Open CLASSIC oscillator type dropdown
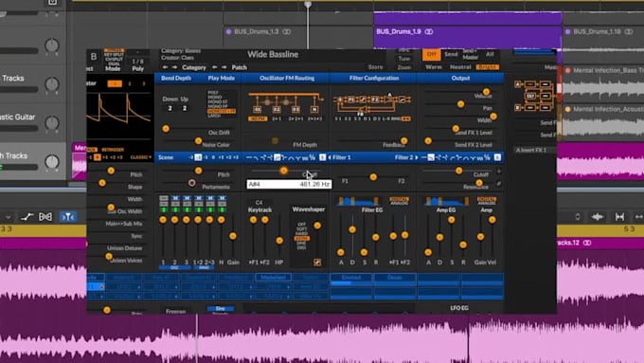 coord(140,157)
